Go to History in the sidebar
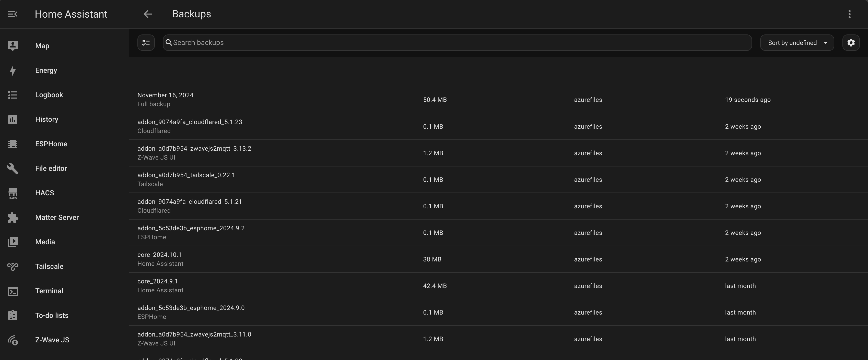The image size is (868, 360). 46,119
